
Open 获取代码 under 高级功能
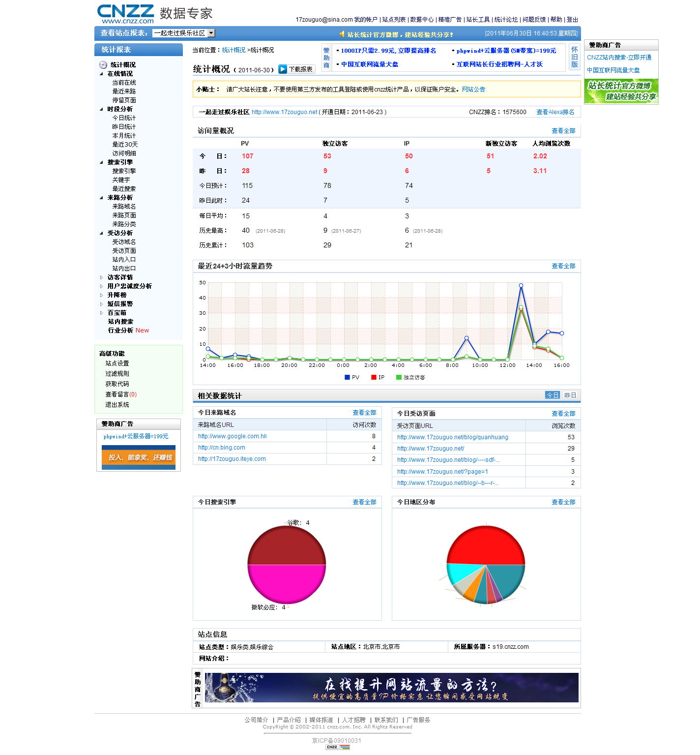117,384
